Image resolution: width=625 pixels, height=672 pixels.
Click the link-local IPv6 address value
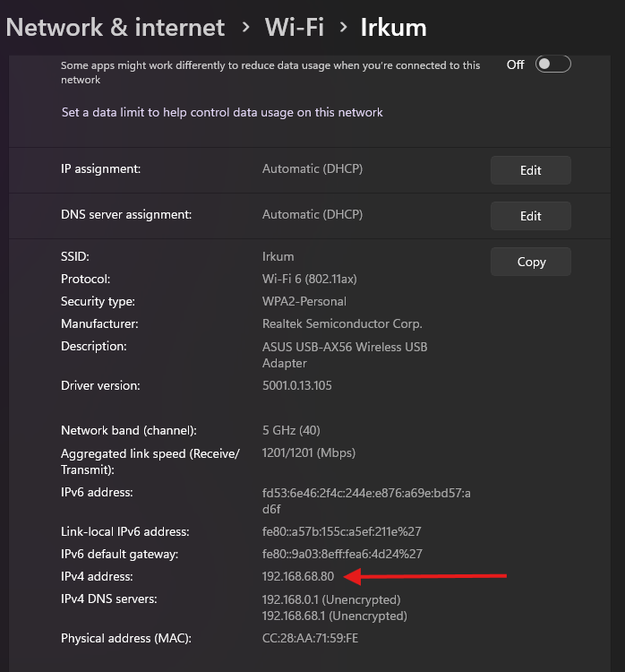[x=341, y=531]
